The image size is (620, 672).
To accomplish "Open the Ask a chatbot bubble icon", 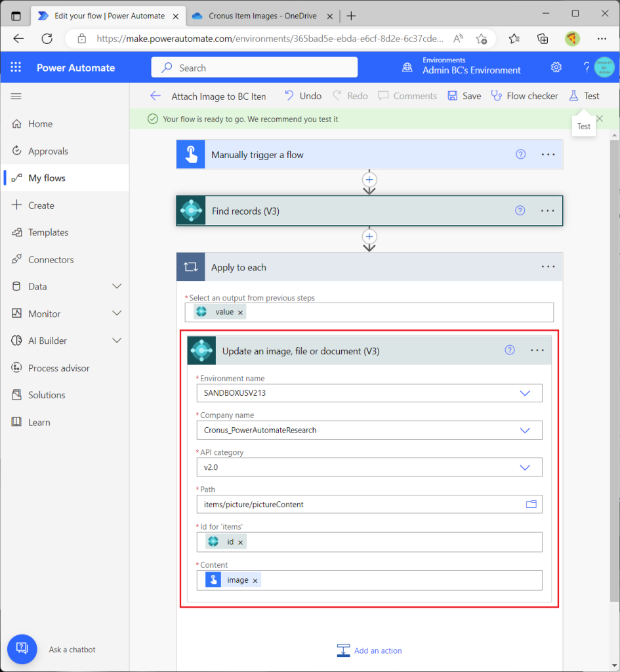I will click(22, 649).
